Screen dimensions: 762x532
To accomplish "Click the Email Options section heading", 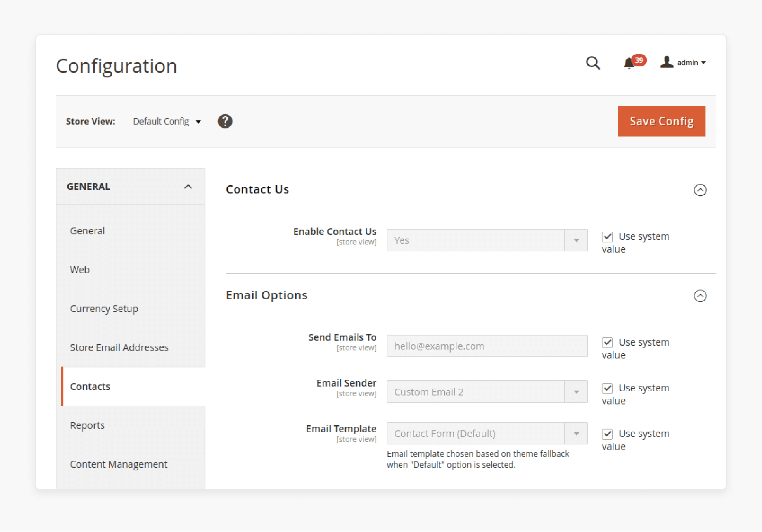I will point(267,295).
